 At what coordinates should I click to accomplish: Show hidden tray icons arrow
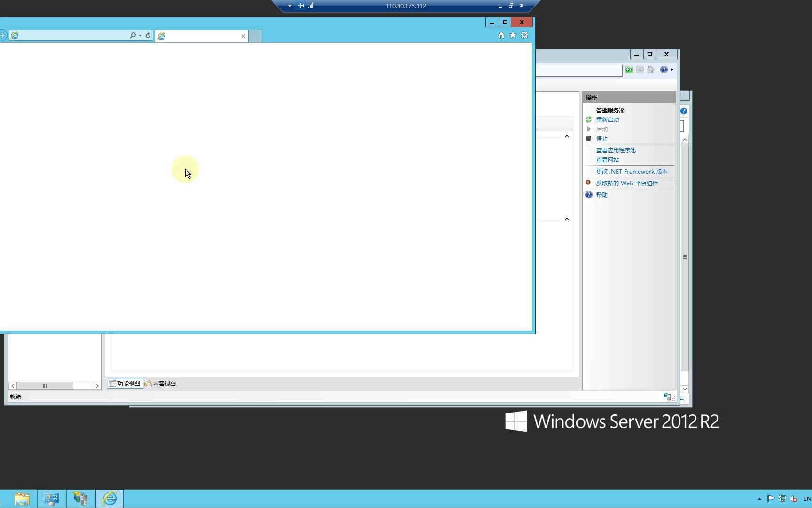[x=759, y=499]
